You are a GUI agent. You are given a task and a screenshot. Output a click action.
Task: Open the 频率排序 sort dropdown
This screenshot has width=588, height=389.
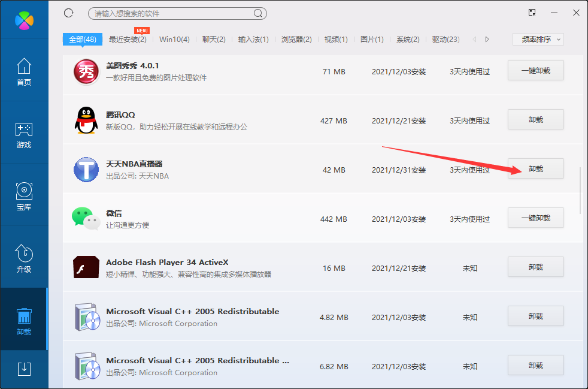(538, 40)
